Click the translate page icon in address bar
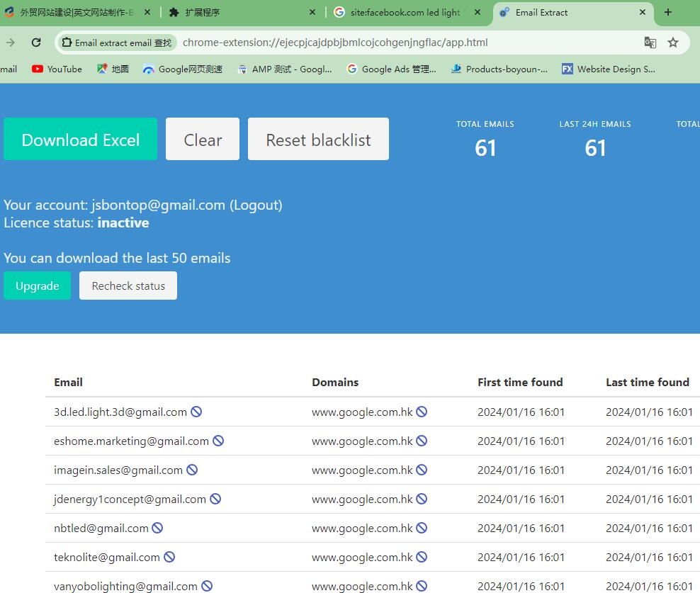 [650, 43]
